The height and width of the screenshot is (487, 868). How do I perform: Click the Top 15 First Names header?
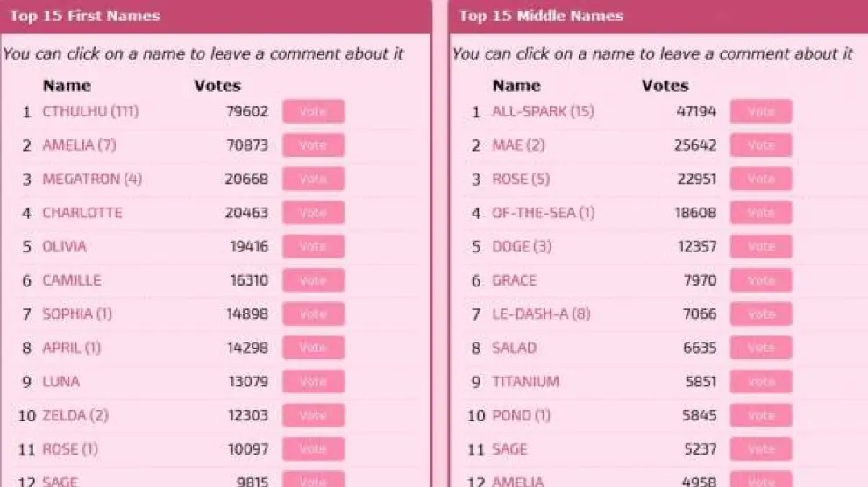85,16
